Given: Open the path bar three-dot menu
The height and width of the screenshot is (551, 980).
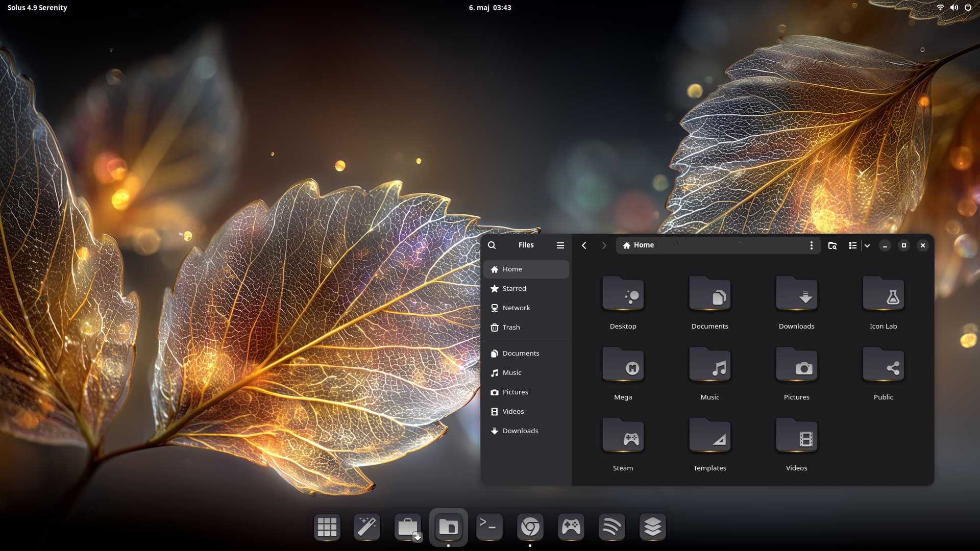Looking at the screenshot, I should [811, 245].
